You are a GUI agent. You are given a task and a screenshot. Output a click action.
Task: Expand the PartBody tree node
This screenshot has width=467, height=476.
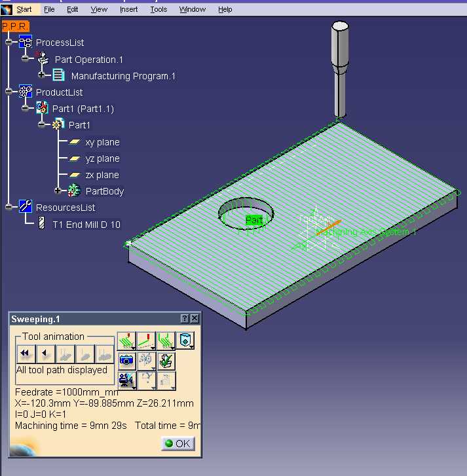pyautogui.click(x=58, y=191)
